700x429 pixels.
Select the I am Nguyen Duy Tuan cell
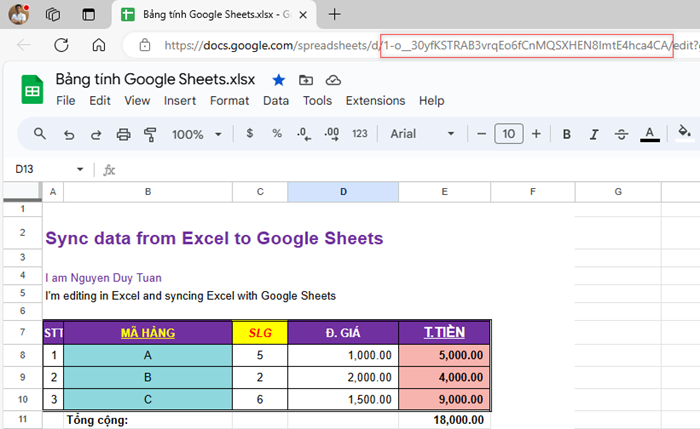(x=104, y=278)
